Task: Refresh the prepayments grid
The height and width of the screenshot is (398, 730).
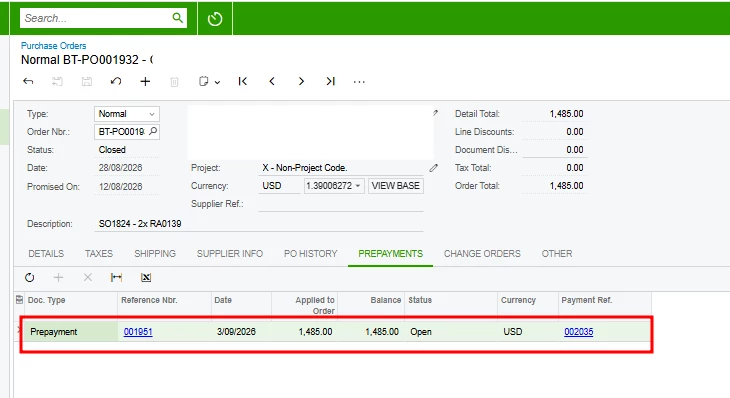Action: pyautogui.click(x=29, y=277)
